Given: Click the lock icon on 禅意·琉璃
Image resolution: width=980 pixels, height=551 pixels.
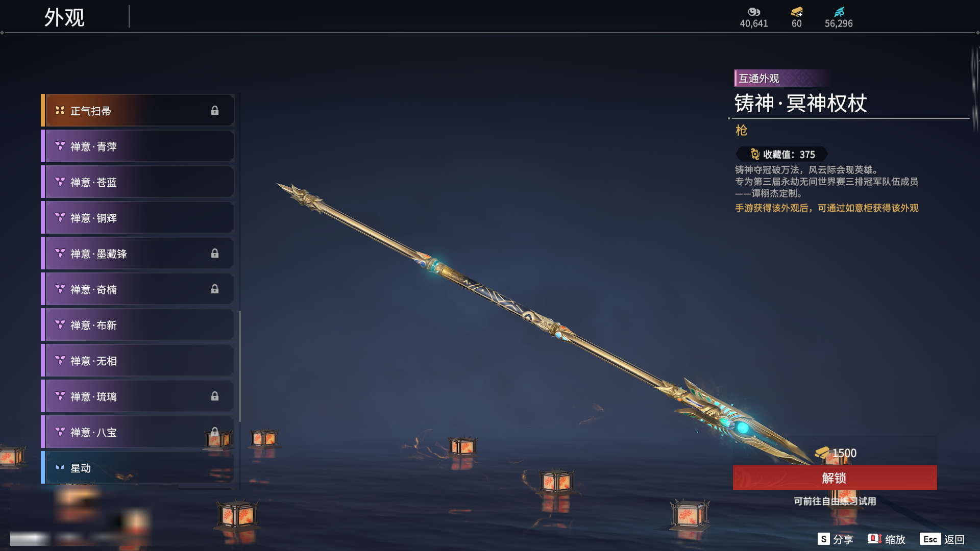Looking at the screenshot, I should point(215,396).
